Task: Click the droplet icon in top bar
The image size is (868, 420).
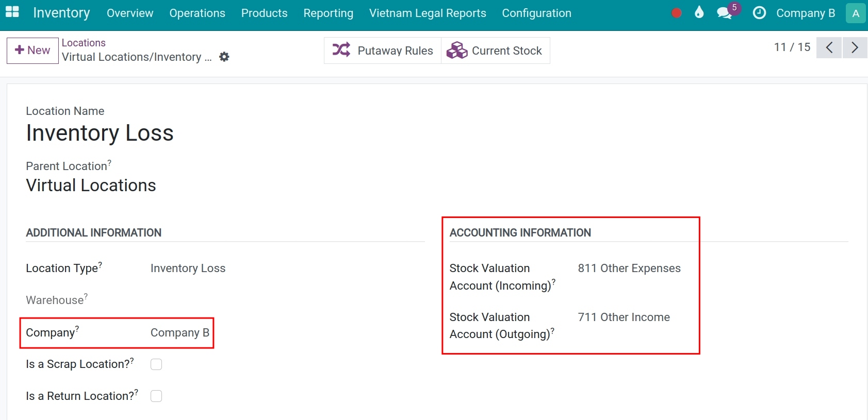Action: (x=699, y=12)
